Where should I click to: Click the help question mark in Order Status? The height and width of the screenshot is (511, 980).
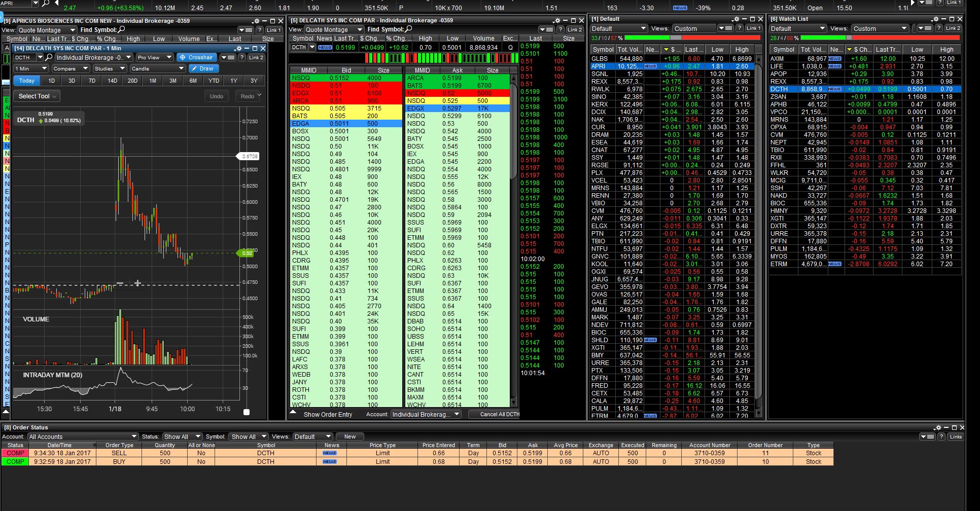point(941,436)
